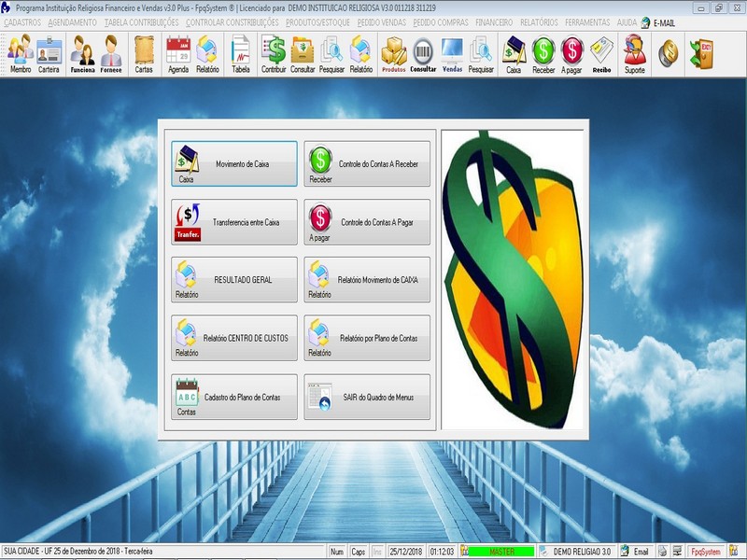The height and width of the screenshot is (560, 747).
Task: Click the 25/12/2018 date in status bar
Action: tap(405, 552)
